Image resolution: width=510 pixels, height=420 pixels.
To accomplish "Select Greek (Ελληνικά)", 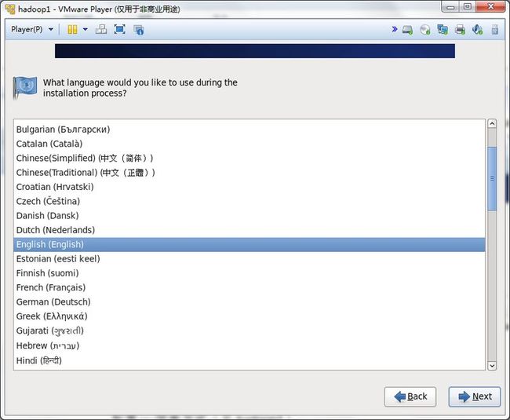I will point(250,316).
